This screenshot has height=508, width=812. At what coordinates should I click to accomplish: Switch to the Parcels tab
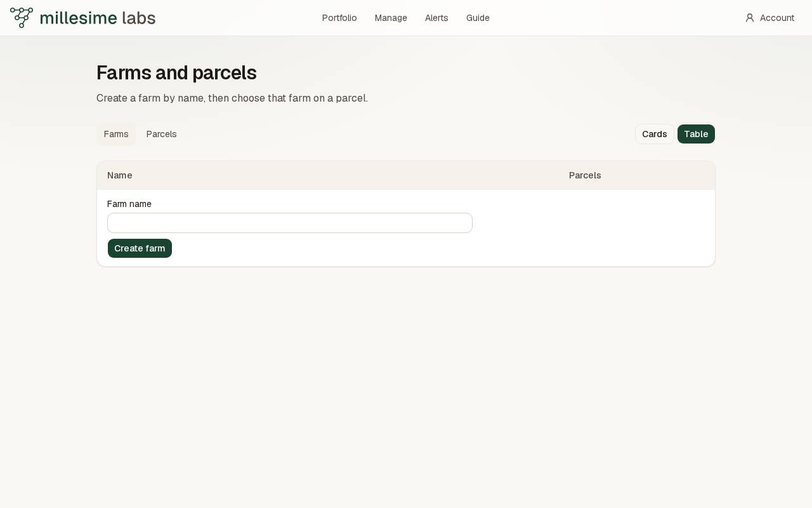(162, 134)
